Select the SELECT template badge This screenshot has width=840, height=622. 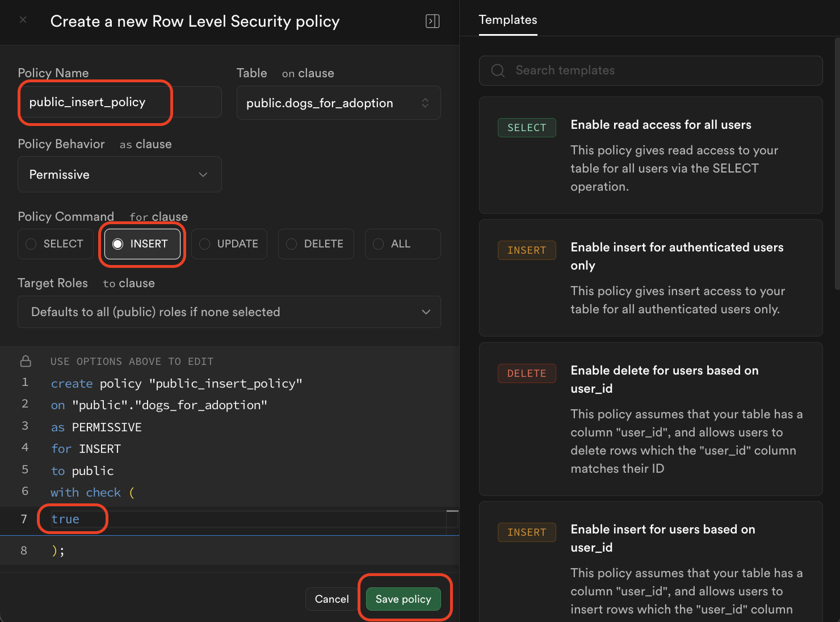526,128
